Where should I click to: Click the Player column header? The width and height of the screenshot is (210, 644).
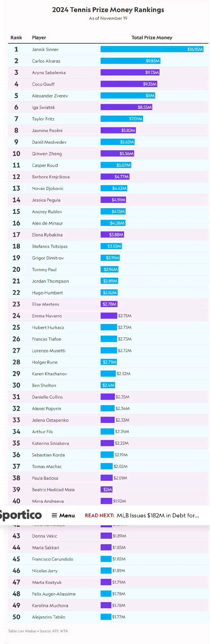click(39, 38)
